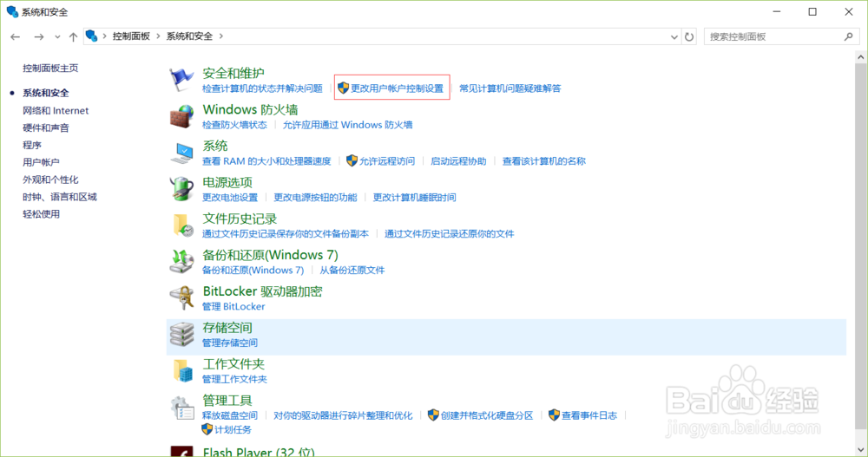The height and width of the screenshot is (457, 868).
Task: Go to 控制面板主页 in sidebar
Action: [50, 68]
